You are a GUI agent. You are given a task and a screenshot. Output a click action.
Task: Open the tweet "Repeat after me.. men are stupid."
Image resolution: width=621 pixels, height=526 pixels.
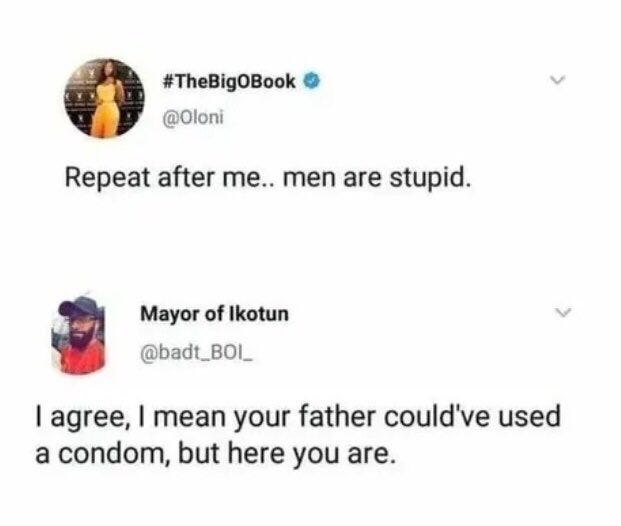tap(269, 177)
